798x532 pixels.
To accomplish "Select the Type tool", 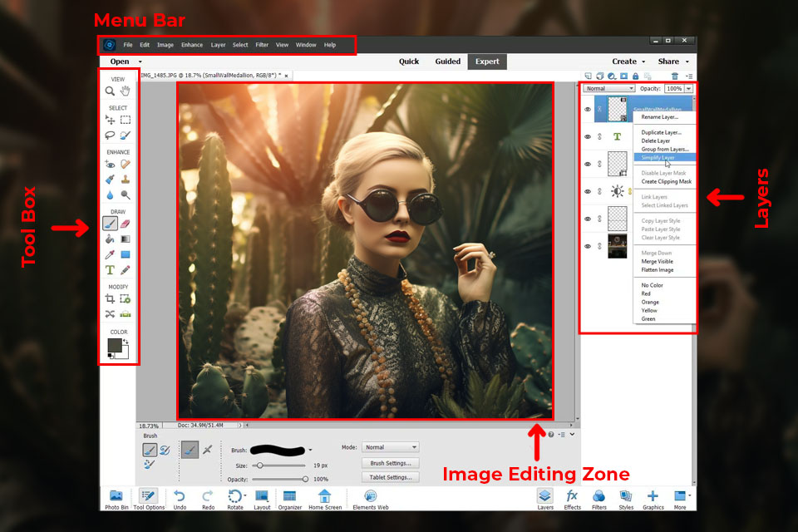I will pyautogui.click(x=110, y=270).
